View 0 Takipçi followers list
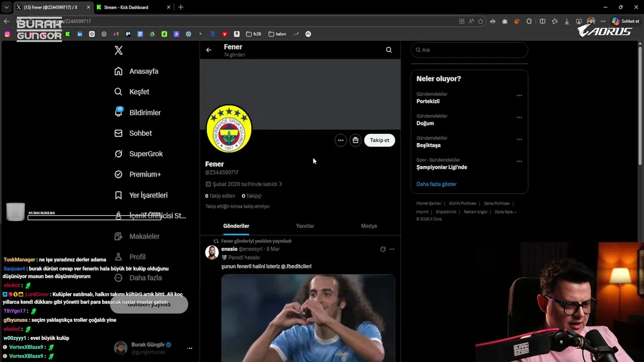 [x=252, y=196]
